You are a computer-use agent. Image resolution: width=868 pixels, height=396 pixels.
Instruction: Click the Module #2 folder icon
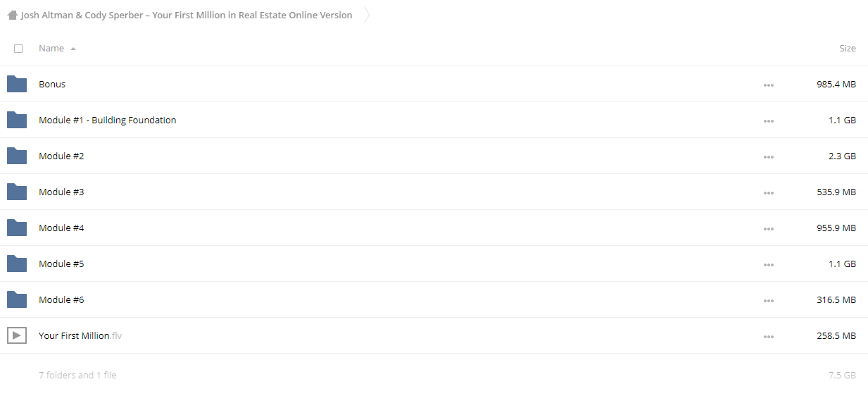pyautogui.click(x=17, y=156)
